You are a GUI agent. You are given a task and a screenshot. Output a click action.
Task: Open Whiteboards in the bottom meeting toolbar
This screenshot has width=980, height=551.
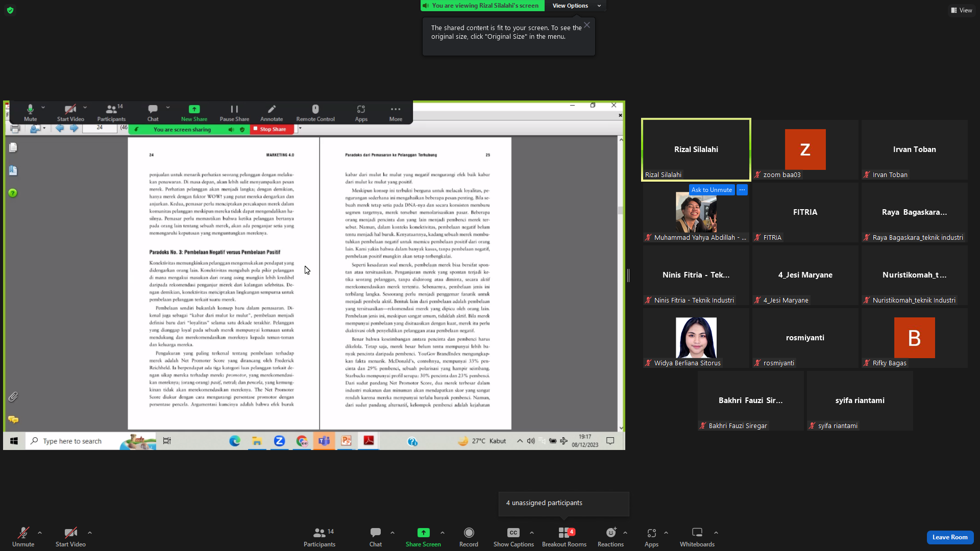tap(697, 537)
